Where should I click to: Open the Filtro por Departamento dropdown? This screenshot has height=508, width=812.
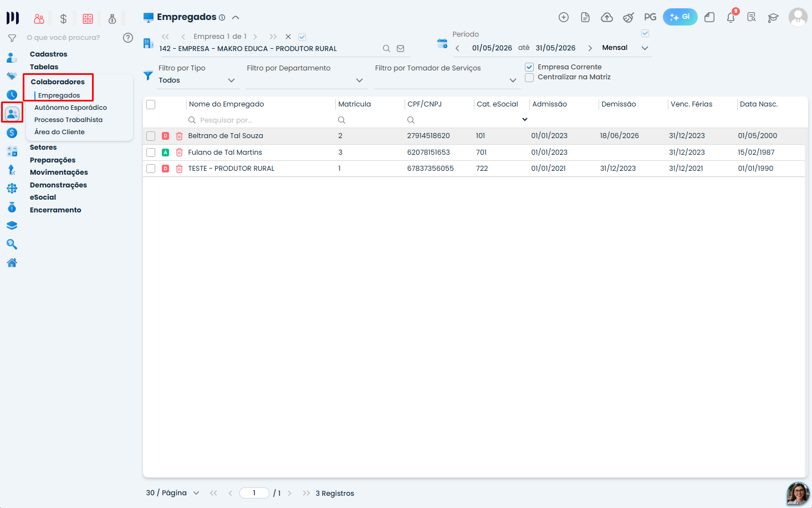point(305,80)
